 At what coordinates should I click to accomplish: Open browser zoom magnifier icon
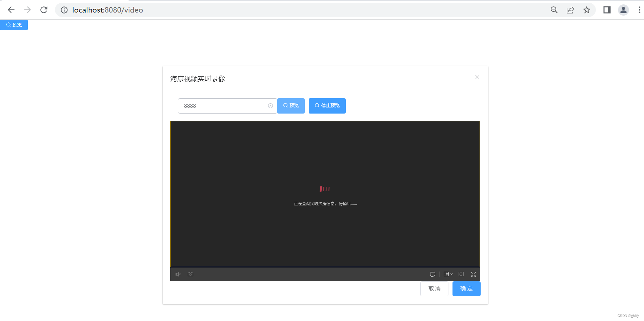pos(554,10)
